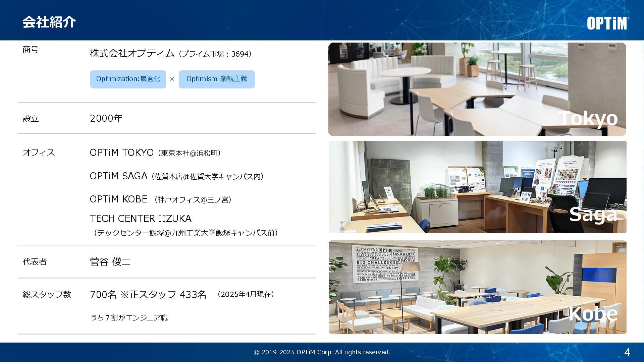The height and width of the screenshot is (362, 644).
Task: Select the 設立 row label
Action: coord(31,118)
